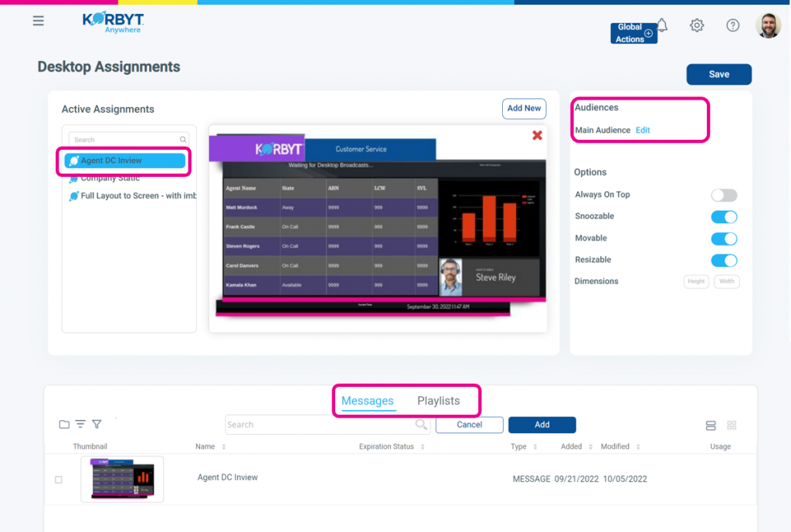Screen dimensions: 791x532
Task: Switch to grid view in the message list
Action: [732, 425]
